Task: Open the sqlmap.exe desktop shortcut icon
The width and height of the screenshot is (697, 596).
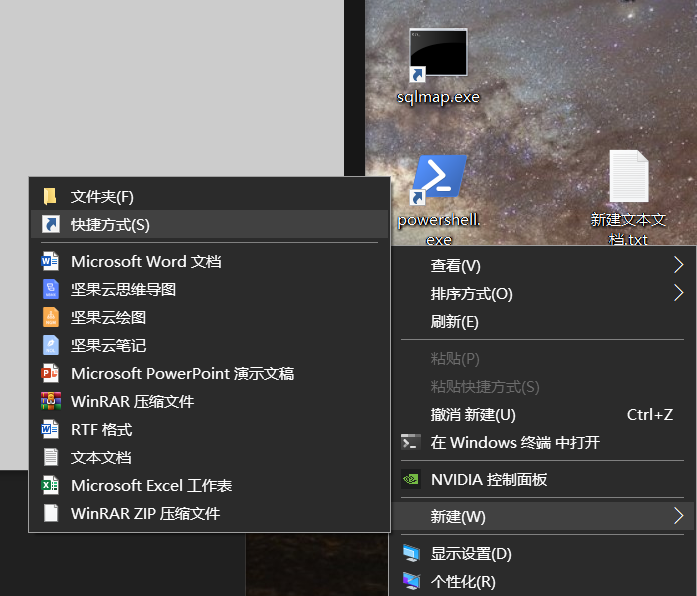Action: (x=438, y=55)
